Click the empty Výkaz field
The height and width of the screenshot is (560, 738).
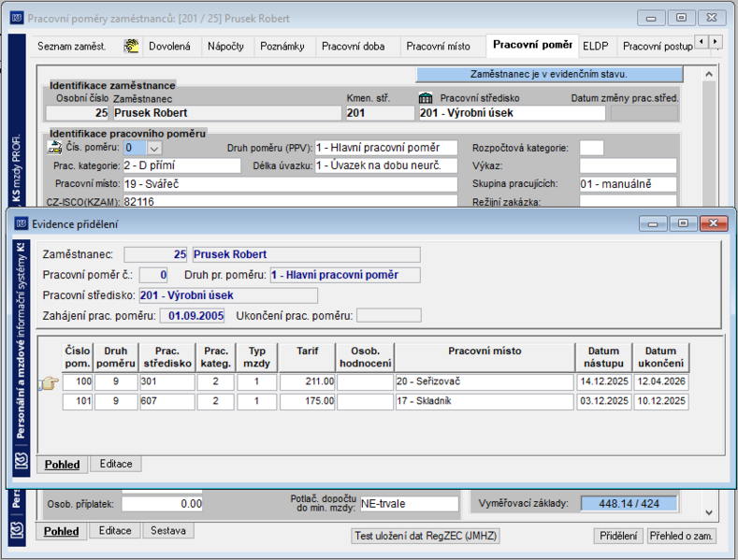628,165
